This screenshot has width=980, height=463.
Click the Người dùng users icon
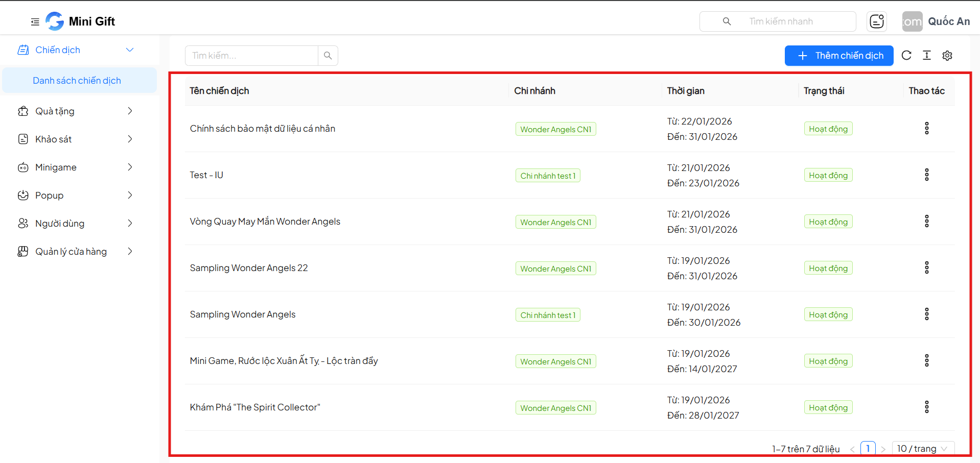[23, 224]
